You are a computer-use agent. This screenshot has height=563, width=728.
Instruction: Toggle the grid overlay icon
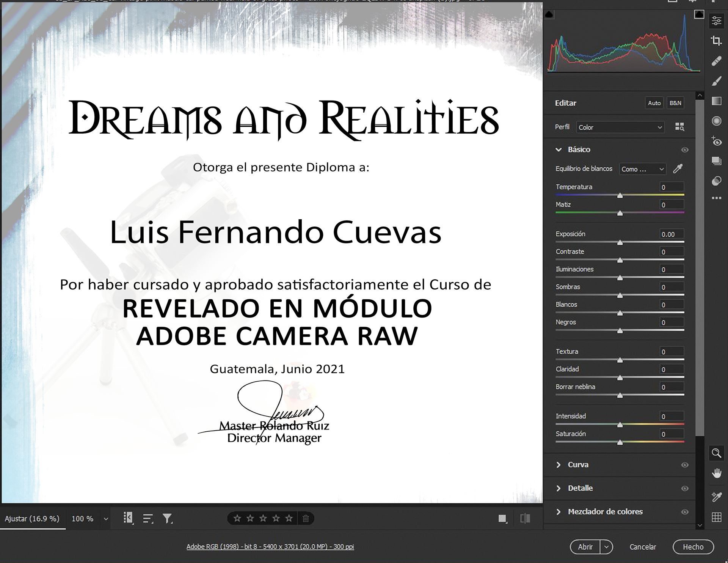pos(716,517)
